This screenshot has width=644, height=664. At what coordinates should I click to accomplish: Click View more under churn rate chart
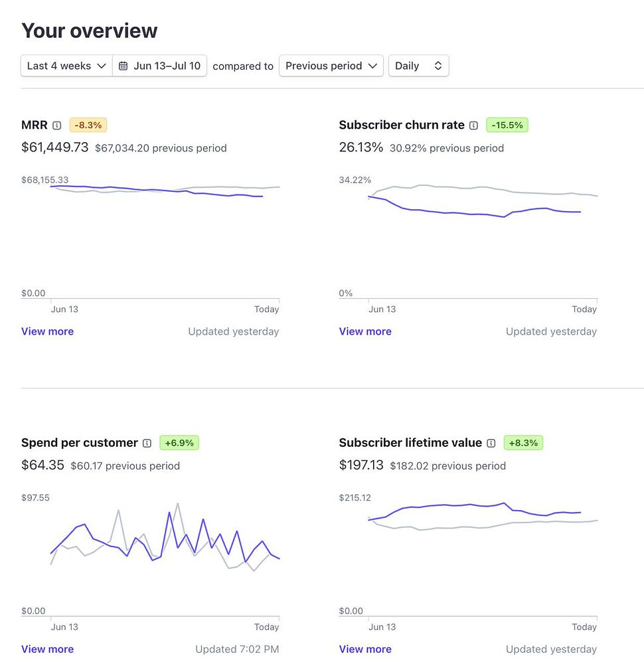pos(365,331)
